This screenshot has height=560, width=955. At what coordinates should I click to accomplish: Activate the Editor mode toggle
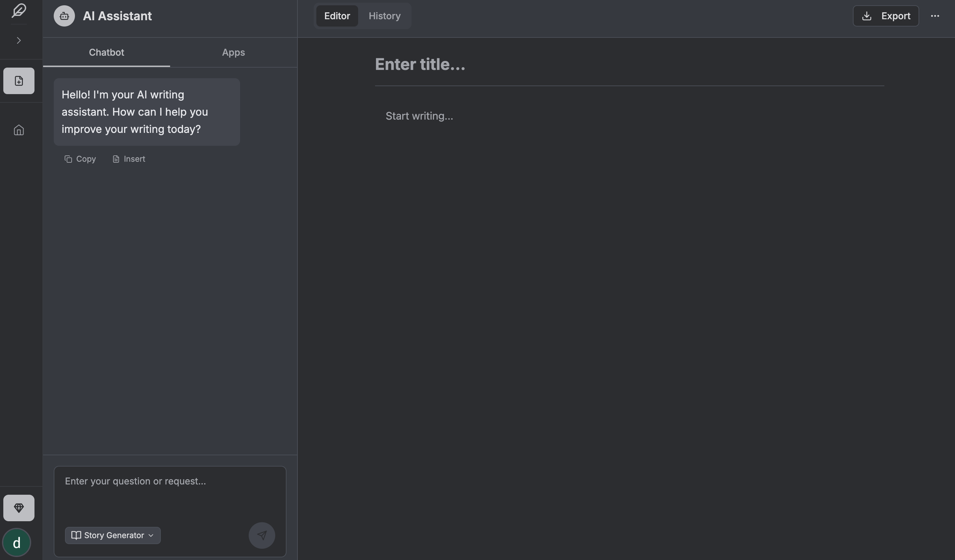[337, 16]
